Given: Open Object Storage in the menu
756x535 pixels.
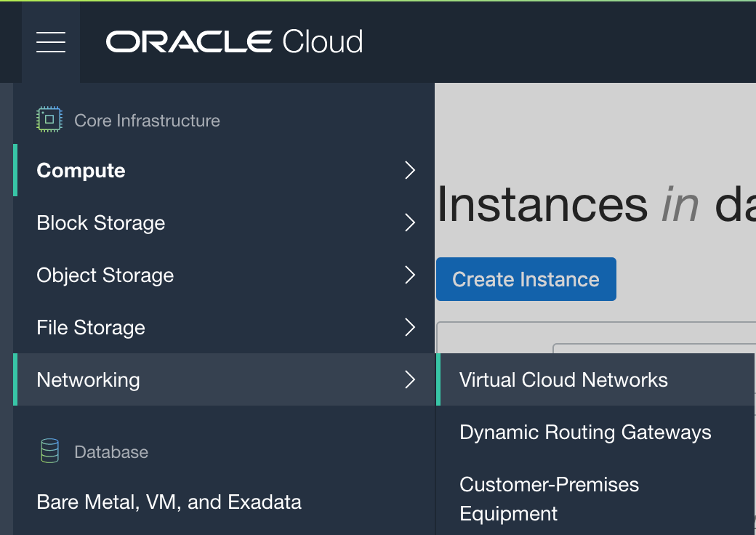Looking at the screenshot, I should pos(105,275).
